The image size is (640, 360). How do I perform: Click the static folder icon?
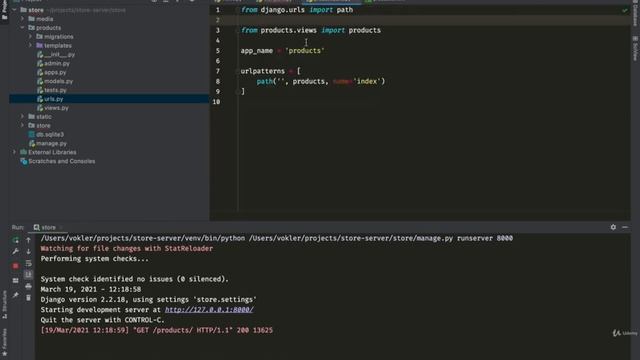pos(31,117)
